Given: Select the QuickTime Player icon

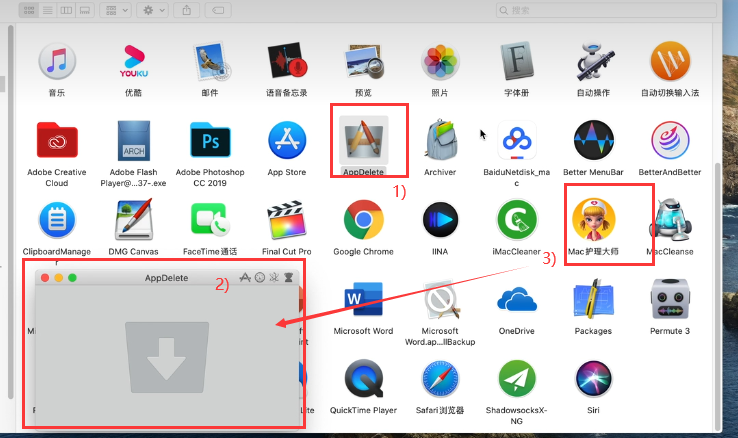Looking at the screenshot, I should [x=363, y=379].
